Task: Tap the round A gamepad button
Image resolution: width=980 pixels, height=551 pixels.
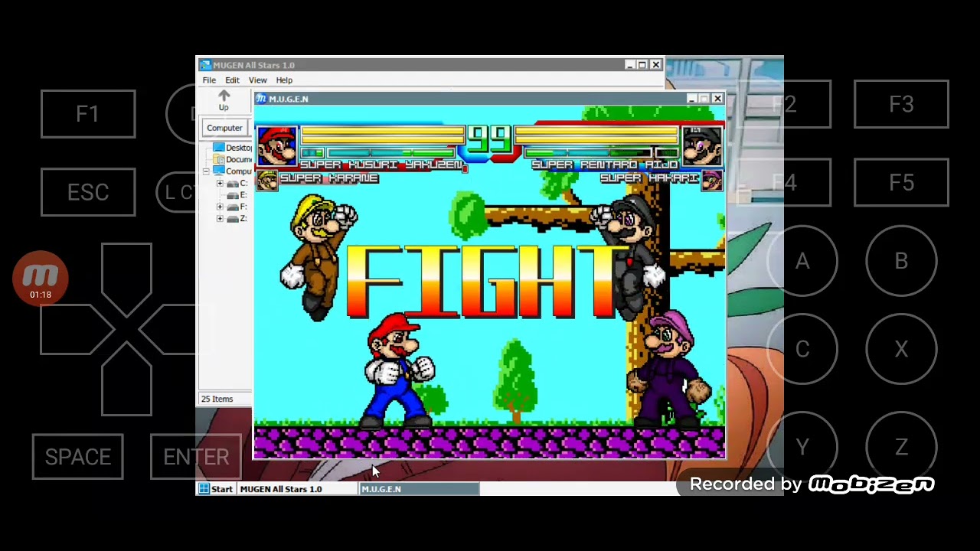Action: point(802,262)
